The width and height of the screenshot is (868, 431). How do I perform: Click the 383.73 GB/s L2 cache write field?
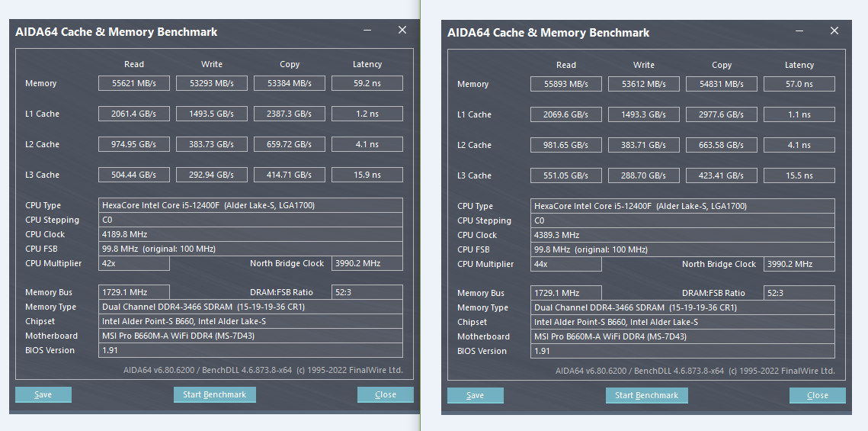[212, 144]
